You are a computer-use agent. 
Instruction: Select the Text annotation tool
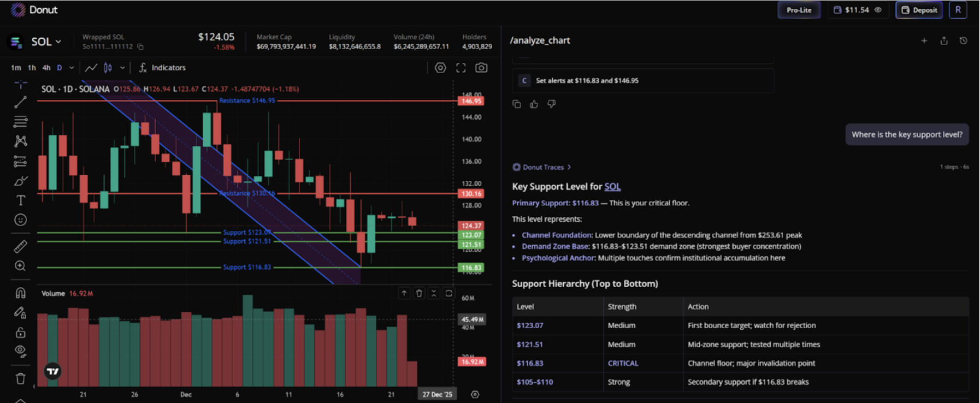coord(20,200)
